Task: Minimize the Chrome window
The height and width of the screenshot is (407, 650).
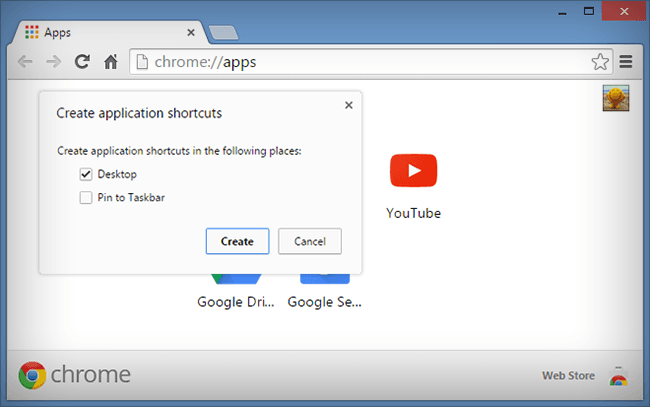Action: tap(562, 12)
